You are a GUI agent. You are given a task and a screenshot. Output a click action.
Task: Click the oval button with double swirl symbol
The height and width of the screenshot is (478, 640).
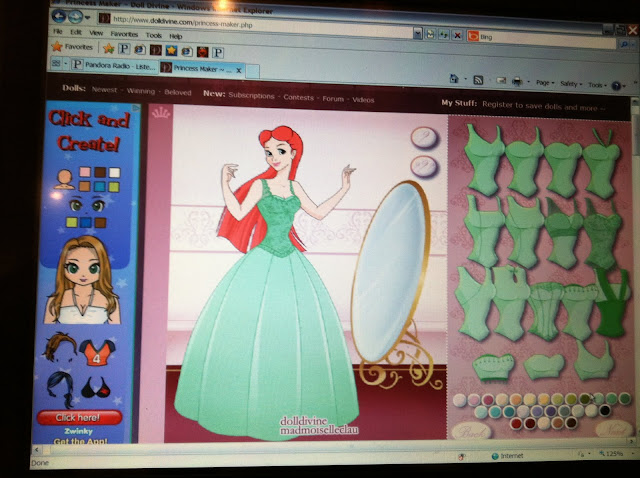[424, 167]
